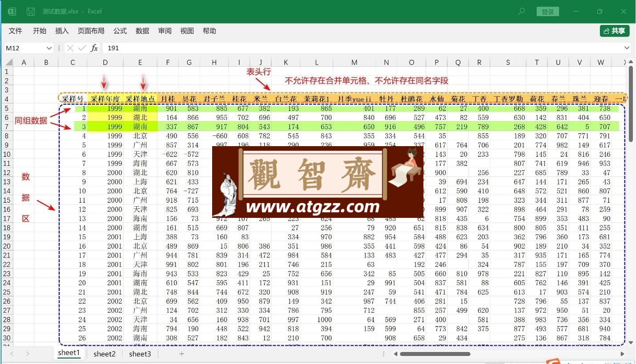The height and width of the screenshot is (364, 636).
Task: Click the green 共享 share button
Action: 615,31
